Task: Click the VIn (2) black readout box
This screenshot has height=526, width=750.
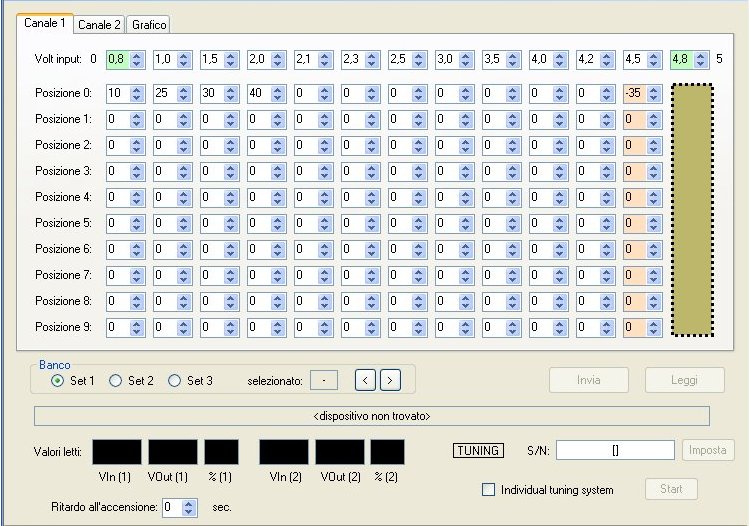Action: click(x=284, y=452)
